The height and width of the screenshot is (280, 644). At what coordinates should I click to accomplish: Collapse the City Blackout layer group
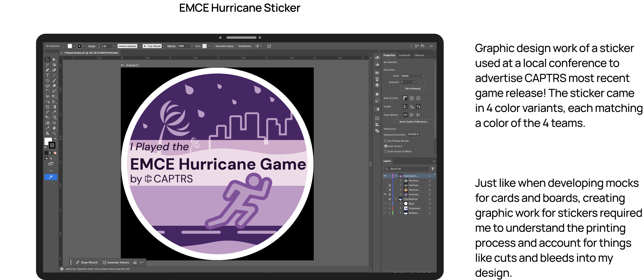tap(396, 199)
